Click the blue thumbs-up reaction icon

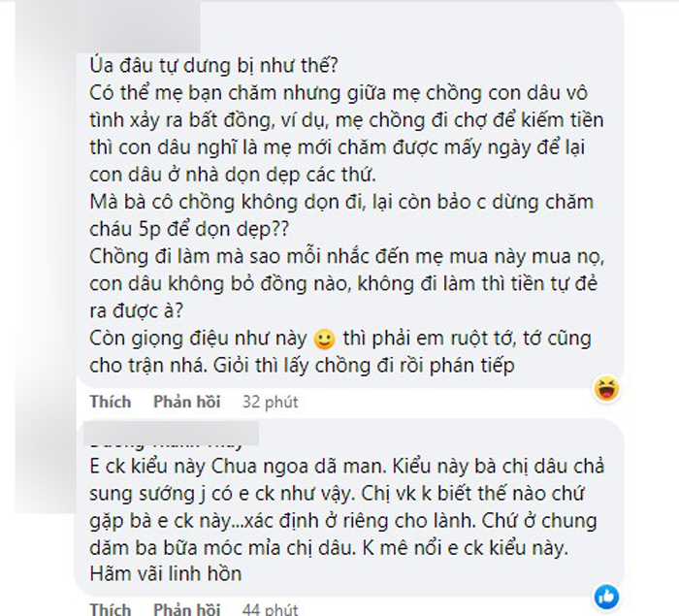coord(607,596)
